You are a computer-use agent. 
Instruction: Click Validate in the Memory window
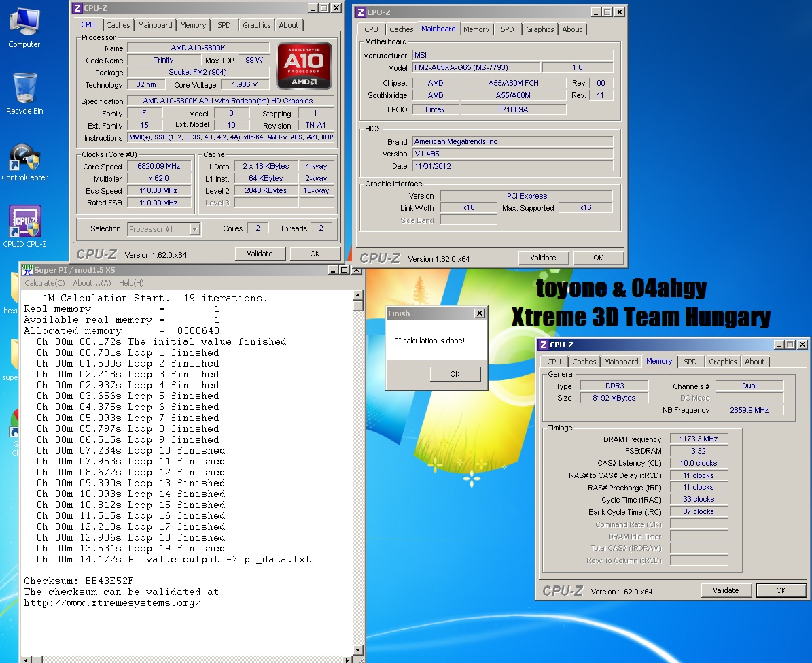tap(726, 590)
